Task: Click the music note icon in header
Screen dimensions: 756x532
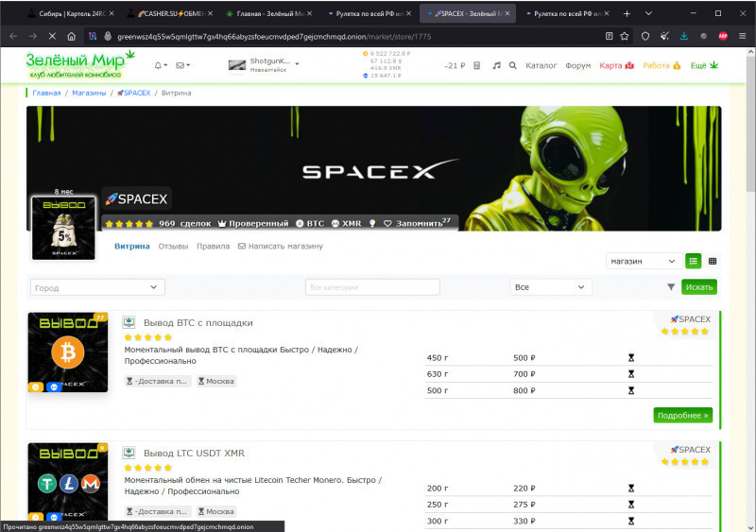Action: [495, 65]
